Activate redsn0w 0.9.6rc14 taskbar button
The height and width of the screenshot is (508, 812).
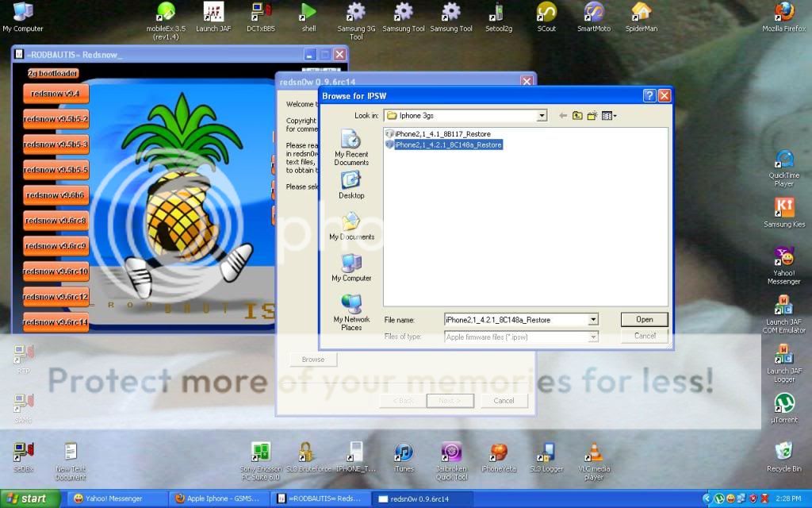click(x=422, y=498)
